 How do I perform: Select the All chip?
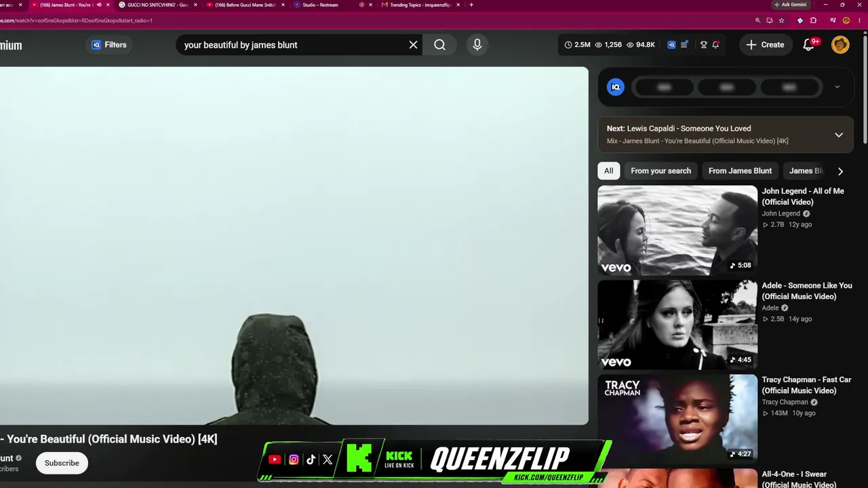(x=608, y=171)
